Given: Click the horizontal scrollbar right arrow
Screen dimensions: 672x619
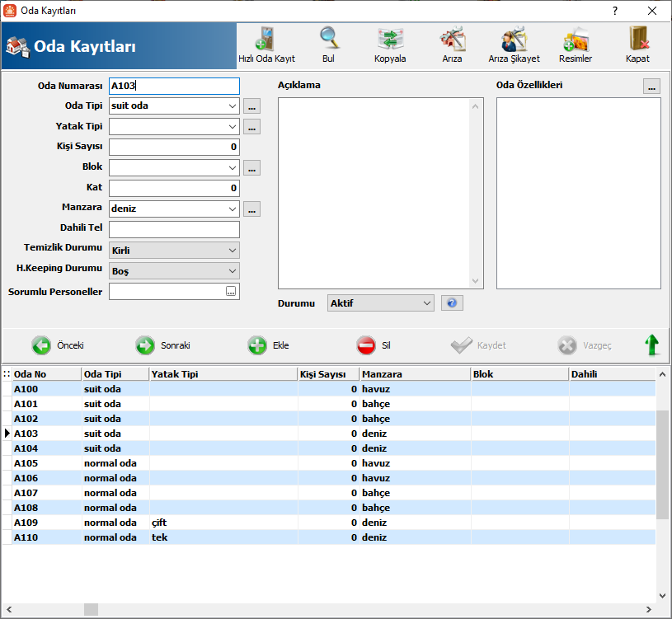Looking at the screenshot, I should [649, 609].
